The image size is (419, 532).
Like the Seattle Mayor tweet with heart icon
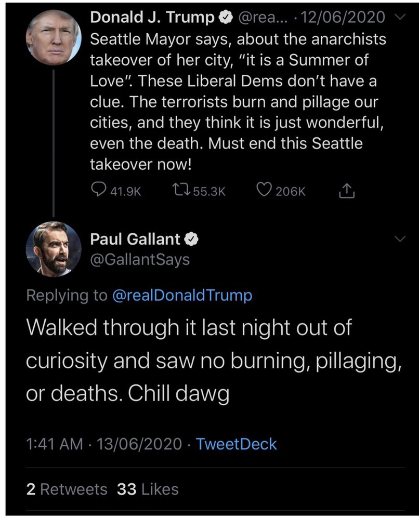[x=265, y=191]
